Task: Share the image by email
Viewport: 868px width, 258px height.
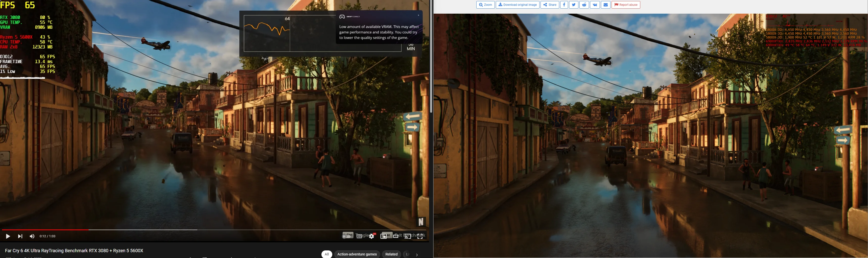Action: pyautogui.click(x=605, y=5)
